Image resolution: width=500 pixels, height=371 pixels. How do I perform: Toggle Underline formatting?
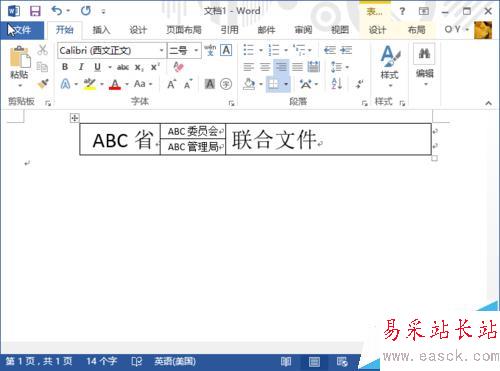(97, 67)
